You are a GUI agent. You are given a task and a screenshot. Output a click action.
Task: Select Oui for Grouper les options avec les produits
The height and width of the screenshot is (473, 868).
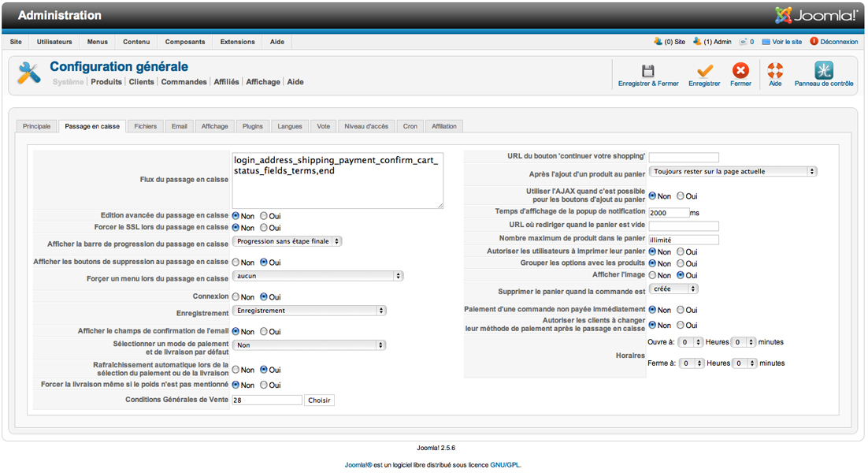pyautogui.click(x=681, y=263)
